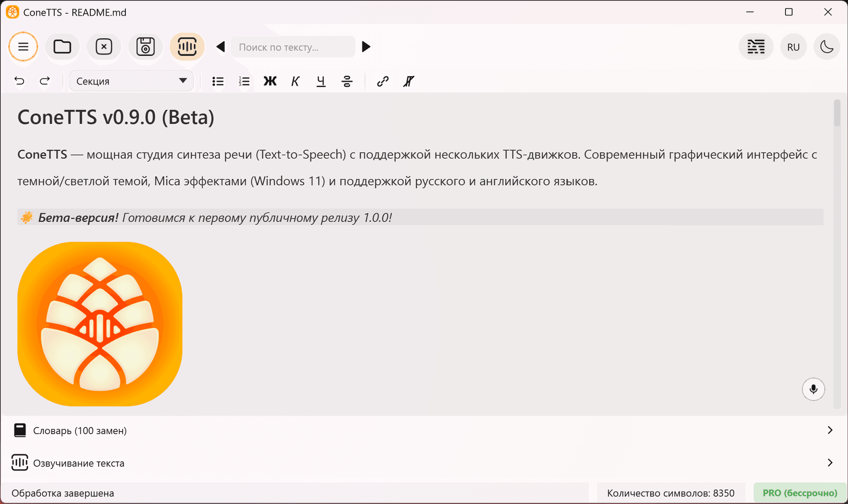Apply bold formatting with the Ж button

(x=270, y=81)
